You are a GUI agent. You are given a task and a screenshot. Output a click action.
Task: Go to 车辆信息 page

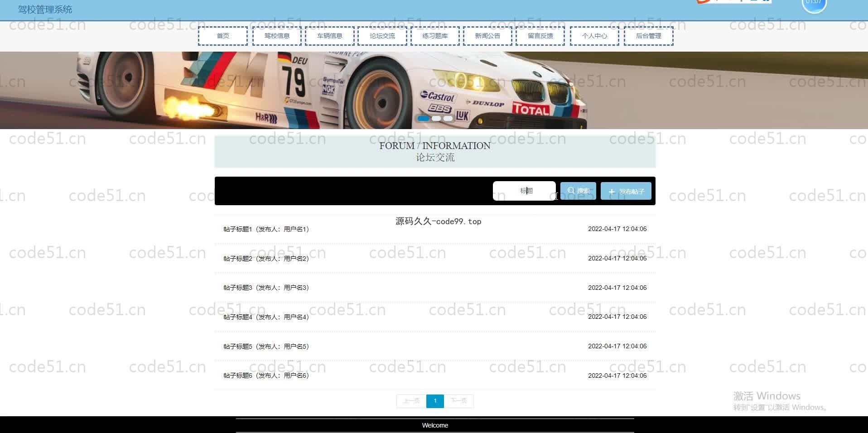click(330, 36)
